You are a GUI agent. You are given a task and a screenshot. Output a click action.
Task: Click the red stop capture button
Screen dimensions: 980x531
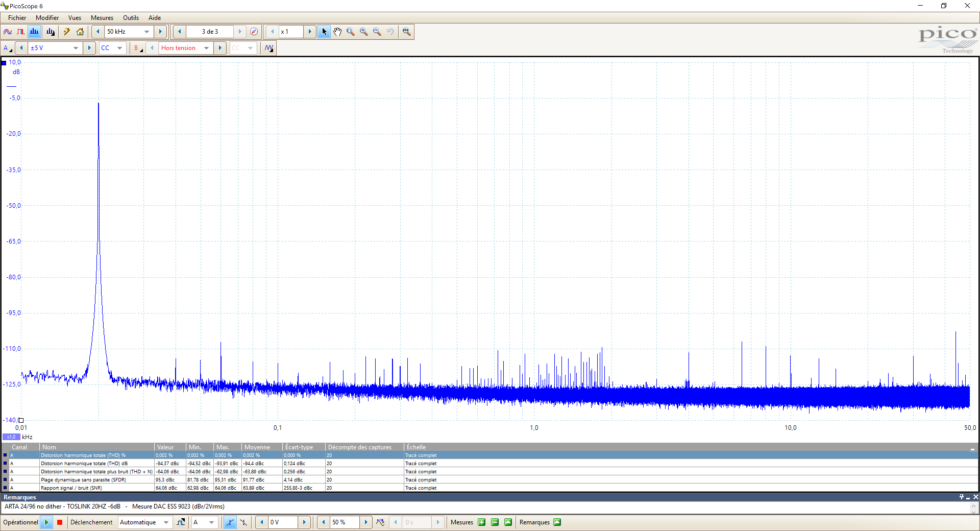pos(60,522)
